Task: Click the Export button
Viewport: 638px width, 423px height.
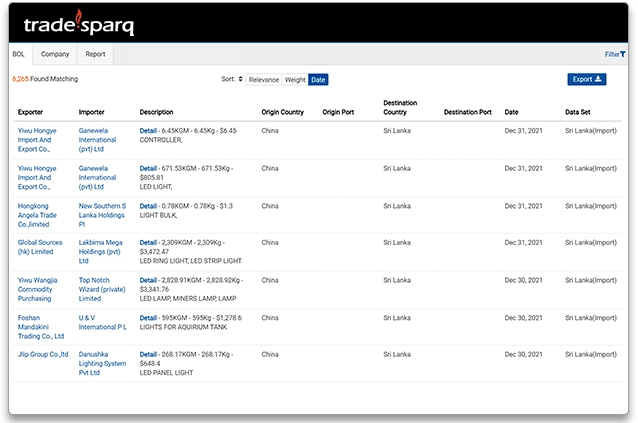Action: point(587,79)
